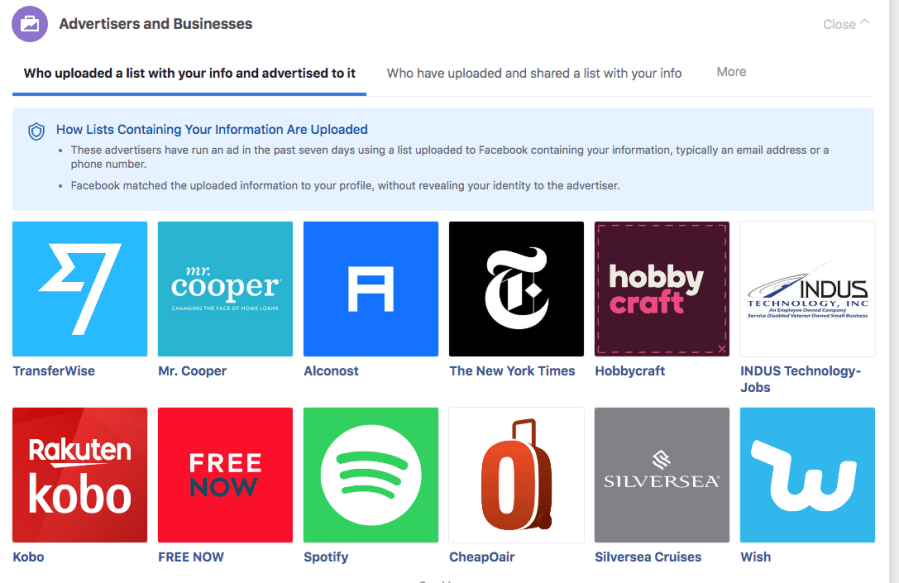Open the More tab dropdown
Screen dimensions: 899x583
coord(731,72)
